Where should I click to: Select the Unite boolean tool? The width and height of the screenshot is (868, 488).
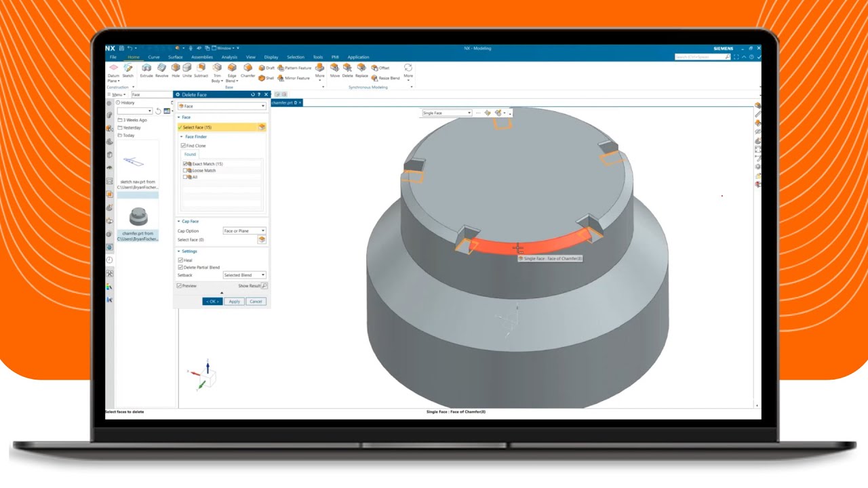(186, 70)
